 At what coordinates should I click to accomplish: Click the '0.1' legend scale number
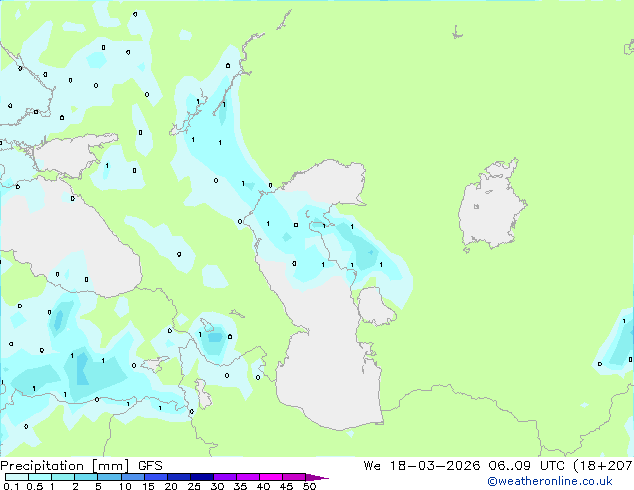[11, 486]
